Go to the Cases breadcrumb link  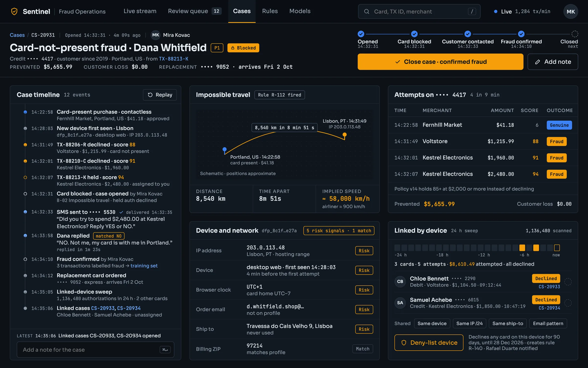tap(17, 35)
